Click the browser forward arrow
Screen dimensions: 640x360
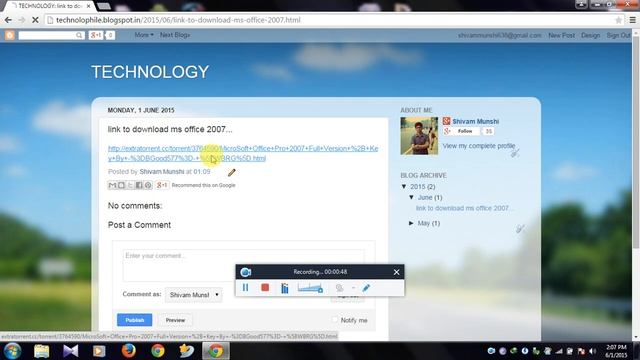22,20
